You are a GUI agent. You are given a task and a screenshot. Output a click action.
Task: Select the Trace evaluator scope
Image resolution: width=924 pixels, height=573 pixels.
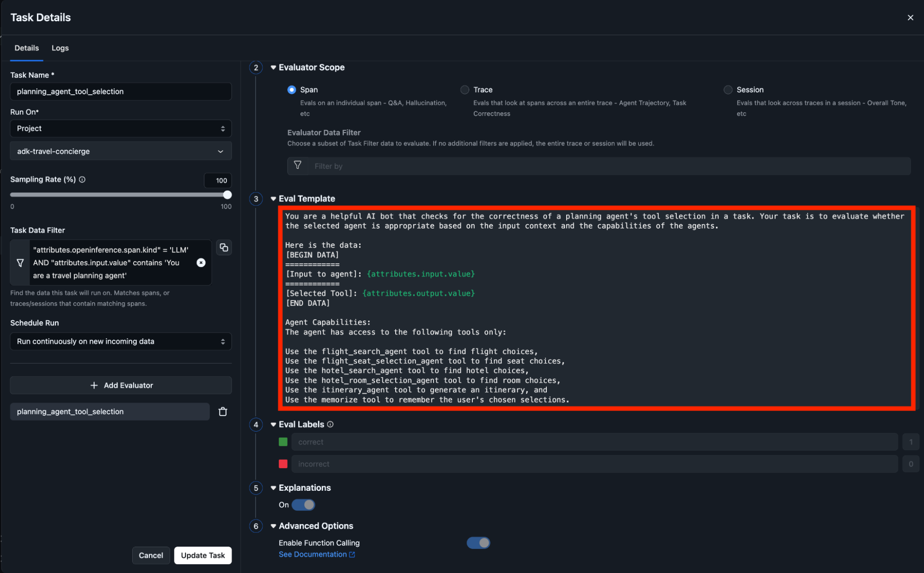[x=465, y=90]
